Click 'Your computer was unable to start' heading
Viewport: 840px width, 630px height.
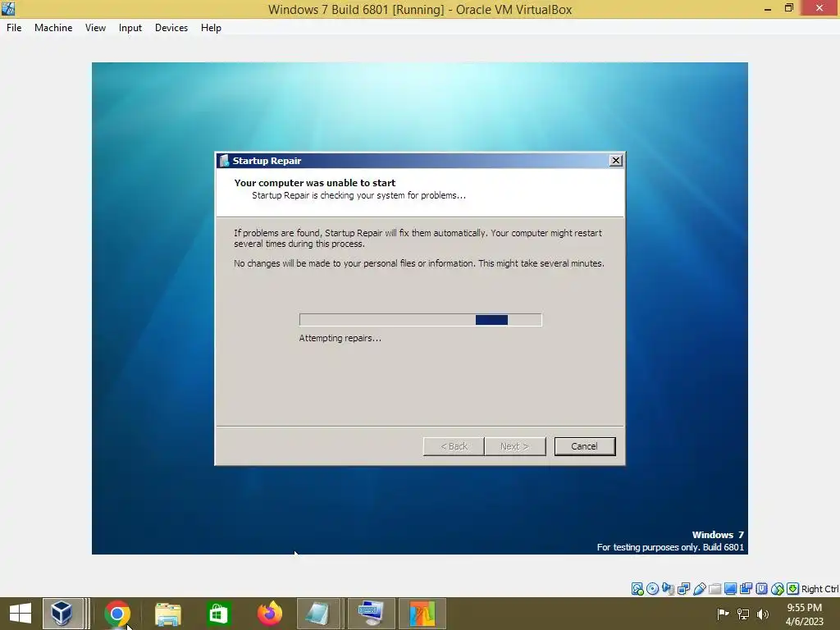[315, 183]
